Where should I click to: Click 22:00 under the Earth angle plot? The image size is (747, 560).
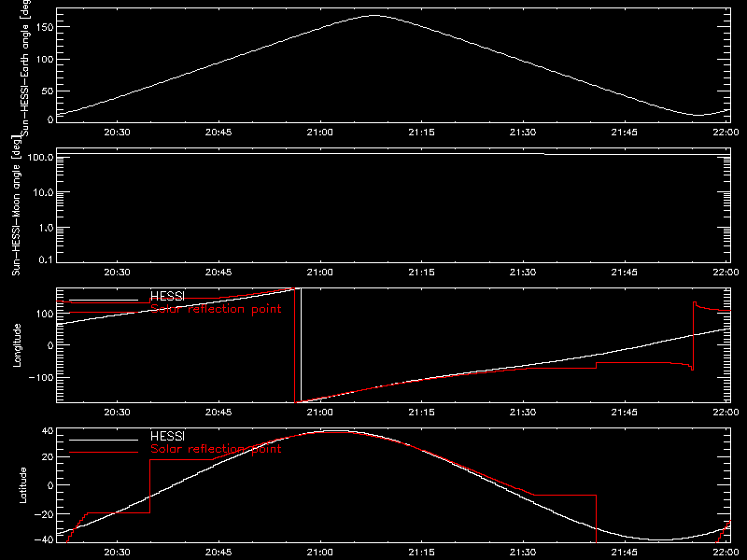[726, 132]
